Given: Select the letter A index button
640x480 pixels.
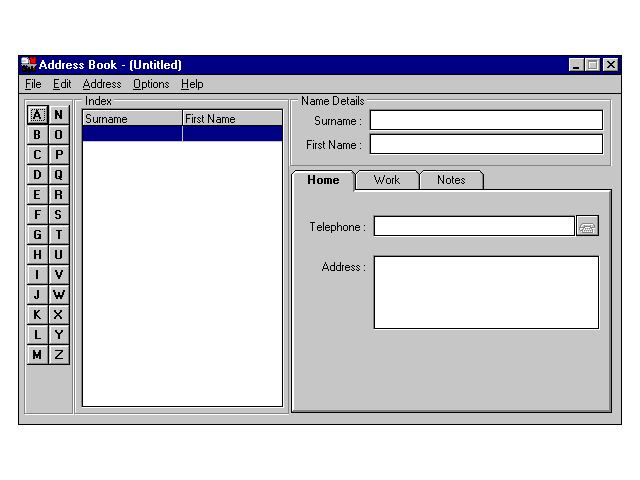Looking at the screenshot, I should pos(37,115).
